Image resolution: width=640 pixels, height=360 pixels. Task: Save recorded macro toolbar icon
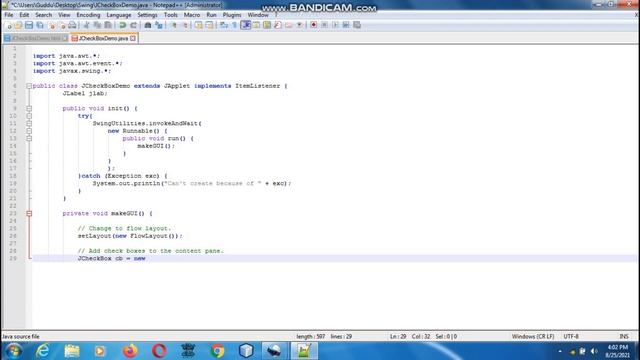[x=357, y=25]
